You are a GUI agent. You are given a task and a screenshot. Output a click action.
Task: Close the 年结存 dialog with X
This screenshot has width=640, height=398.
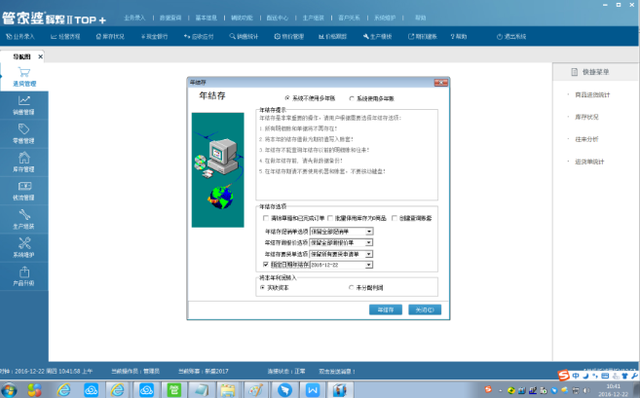point(441,83)
